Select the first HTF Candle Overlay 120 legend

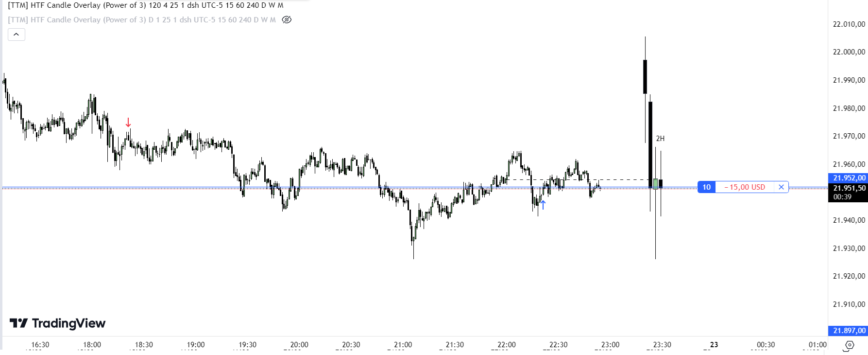pyautogui.click(x=146, y=5)
